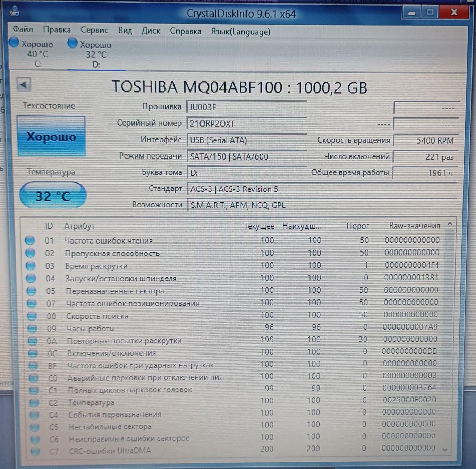
Task: Click status icon for BF Частота ошибок при ударных нагрузках
Action: click(34, 366)
